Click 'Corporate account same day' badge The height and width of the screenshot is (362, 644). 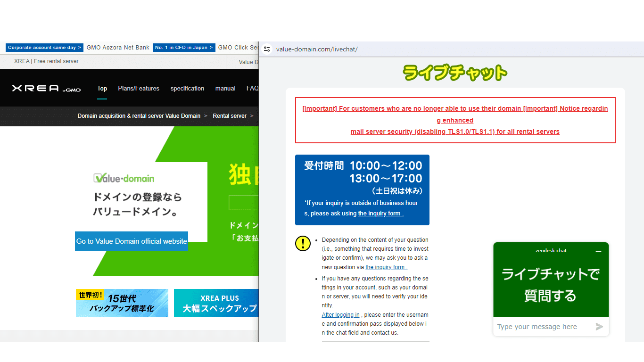pos(45,48)
